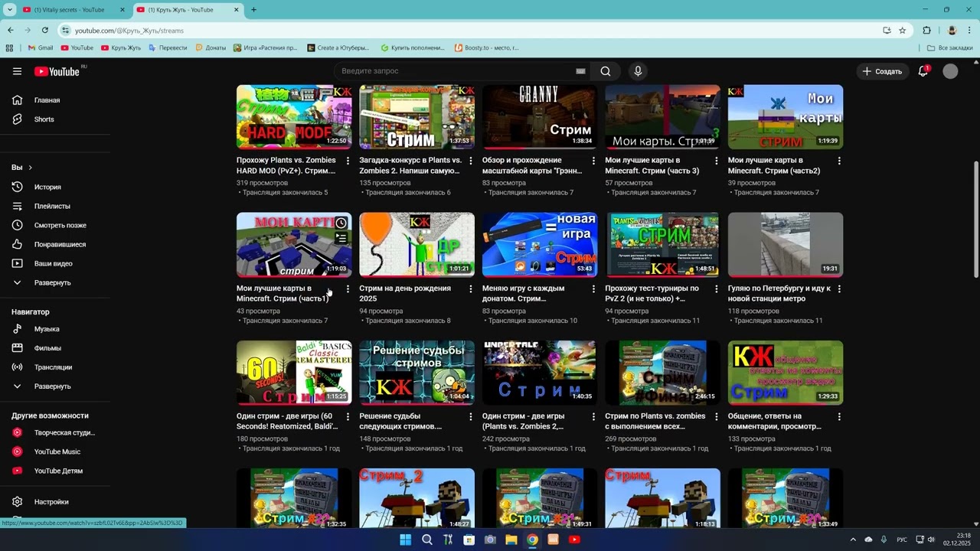Image resolution: width=980 pixels, height=551 pixels.
Task: Reload the page in Chrome
Action: [45, 31]
